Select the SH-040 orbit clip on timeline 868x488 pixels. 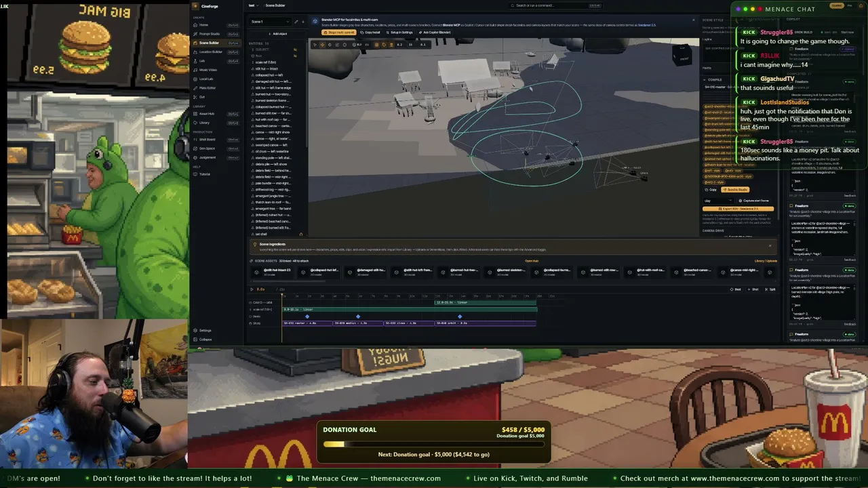(486, 323)
